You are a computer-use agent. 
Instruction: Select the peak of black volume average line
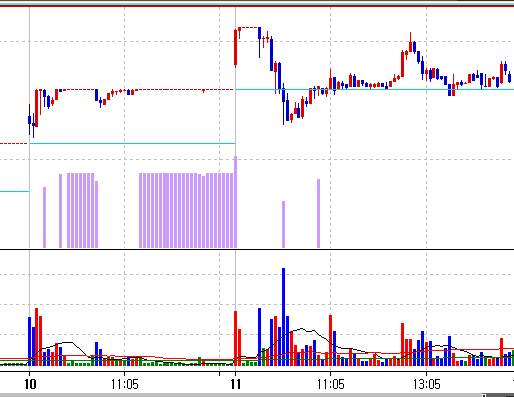coord(303,329)
